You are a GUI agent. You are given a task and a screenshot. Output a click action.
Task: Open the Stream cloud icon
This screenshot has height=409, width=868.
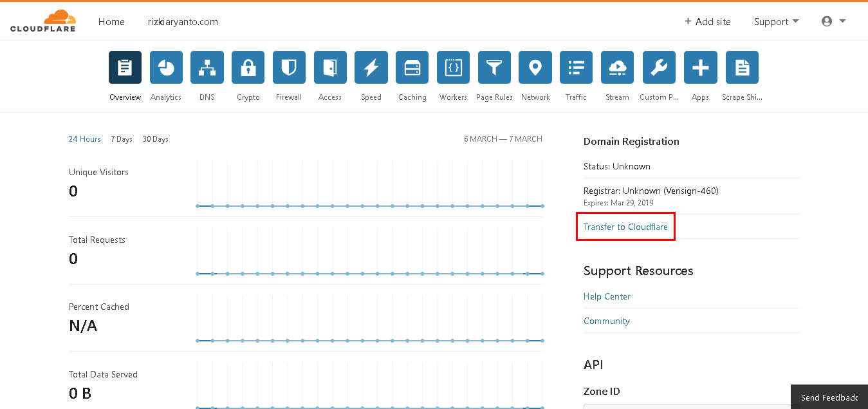618,68
